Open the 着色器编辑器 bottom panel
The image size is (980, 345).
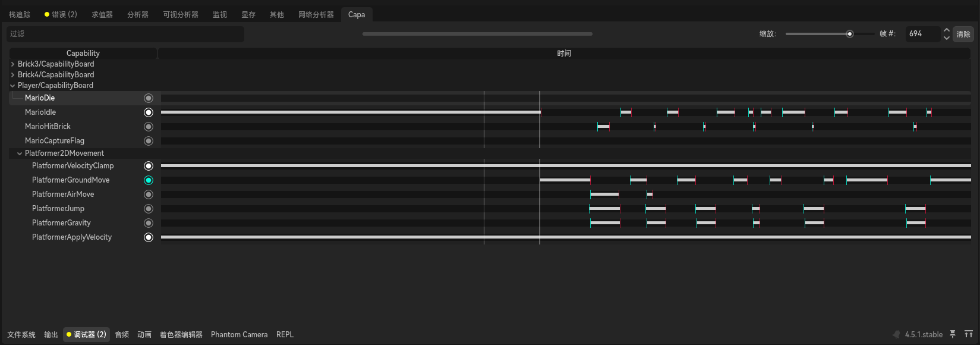181,335
